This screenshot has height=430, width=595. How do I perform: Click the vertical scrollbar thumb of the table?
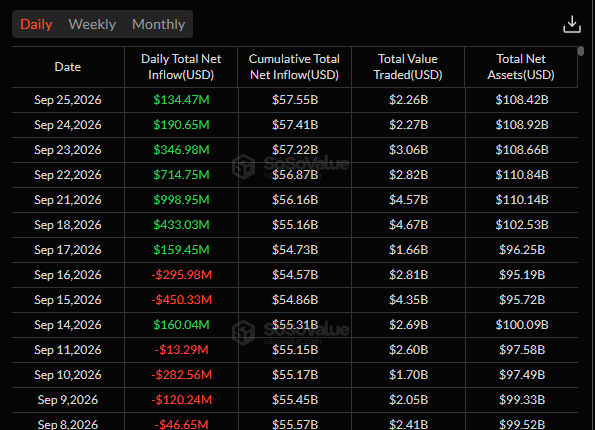coord(581,51)
